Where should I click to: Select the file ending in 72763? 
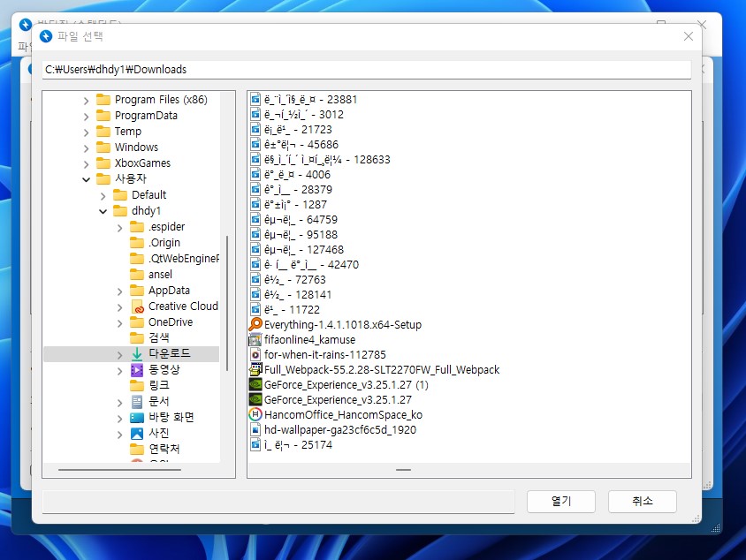tap(295, 279)
